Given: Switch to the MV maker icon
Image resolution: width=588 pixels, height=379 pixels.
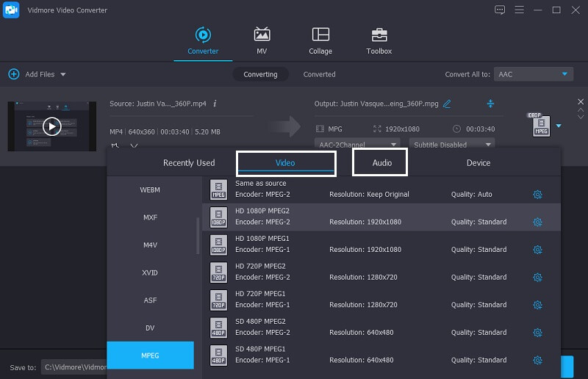Looking at the screenshot, I should point(262,35).
